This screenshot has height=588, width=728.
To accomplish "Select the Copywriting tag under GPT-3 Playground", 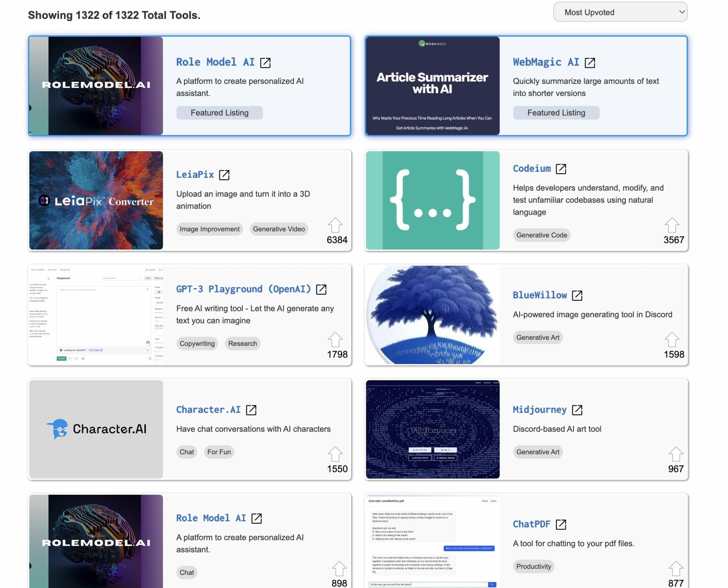I will [197, 343].
